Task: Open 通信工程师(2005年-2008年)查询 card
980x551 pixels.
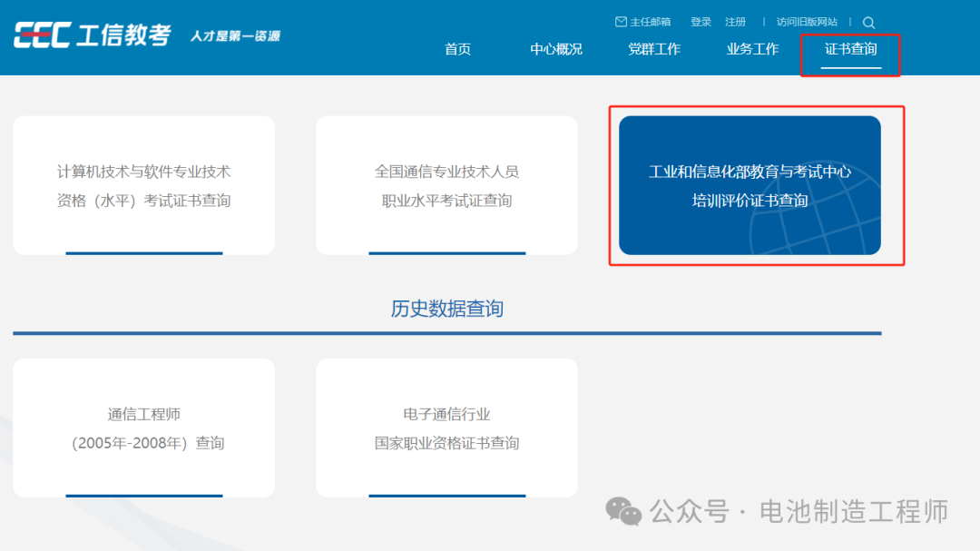Action: (x=143, y=428)
